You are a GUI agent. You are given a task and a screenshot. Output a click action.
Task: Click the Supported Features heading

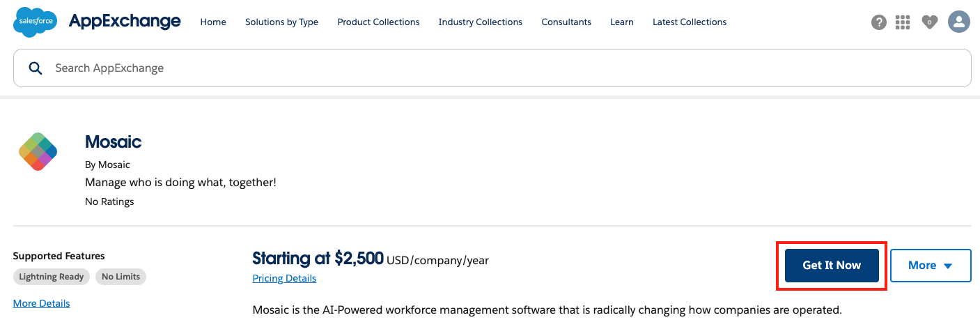pyautogui.click(x=59, y=256)
